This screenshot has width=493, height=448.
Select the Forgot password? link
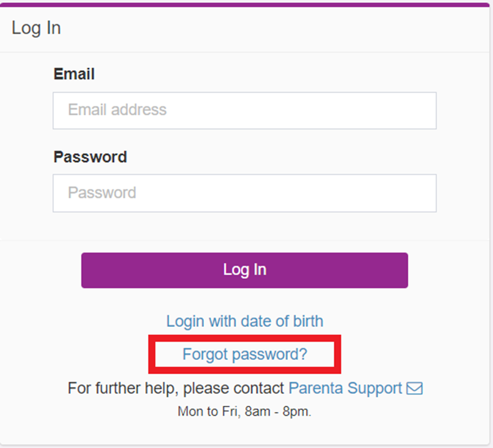coord(245,354)
